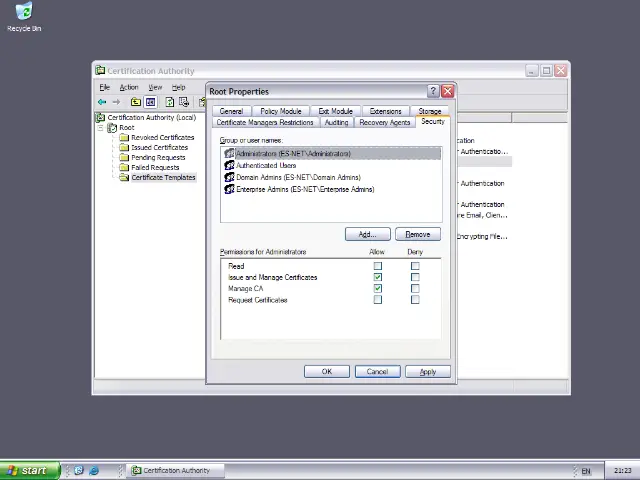
Task: Select Authenticated Users in the group list
Action: 266,165
